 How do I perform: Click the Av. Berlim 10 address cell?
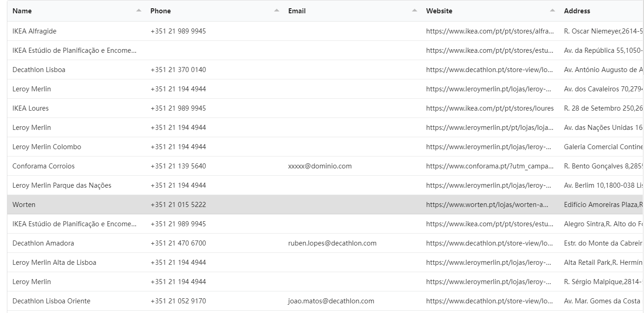click(602, 185)
